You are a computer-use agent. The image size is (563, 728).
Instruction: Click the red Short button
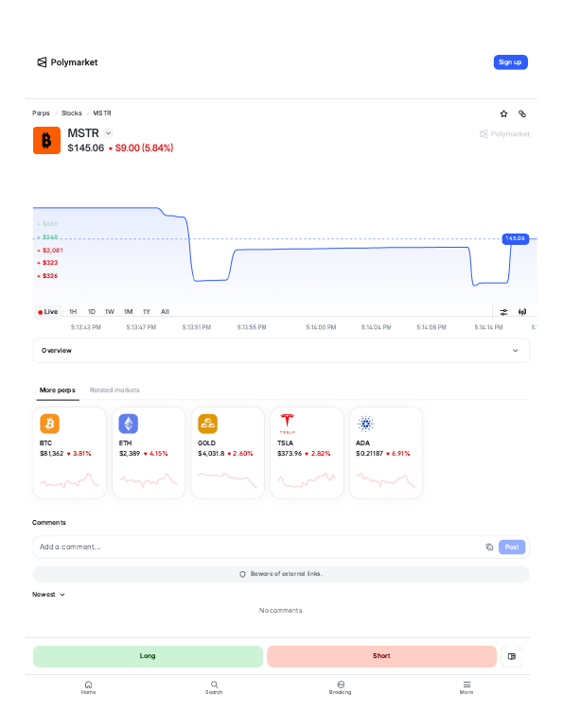(x=381, y=656)
